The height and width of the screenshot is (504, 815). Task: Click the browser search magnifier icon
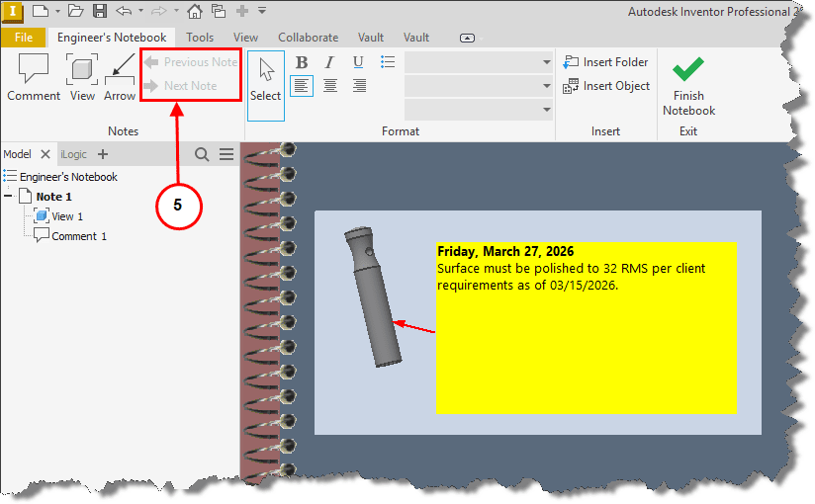[x=202, y=154]
